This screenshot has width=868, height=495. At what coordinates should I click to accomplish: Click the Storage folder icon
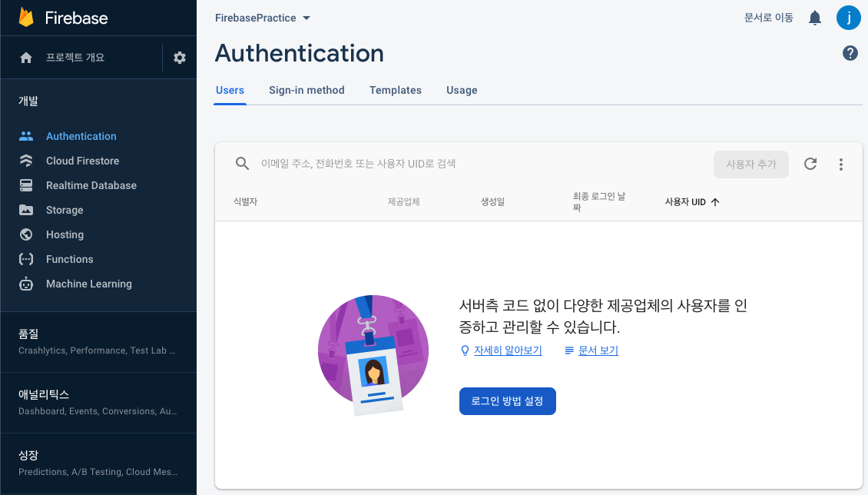[x=26, y=210]
